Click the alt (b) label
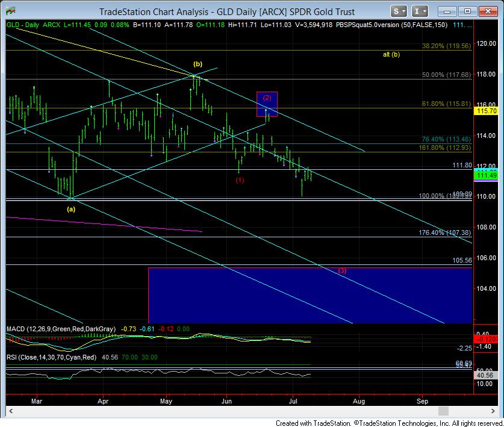This screenshot has height=427, width=504. (391, 54)
